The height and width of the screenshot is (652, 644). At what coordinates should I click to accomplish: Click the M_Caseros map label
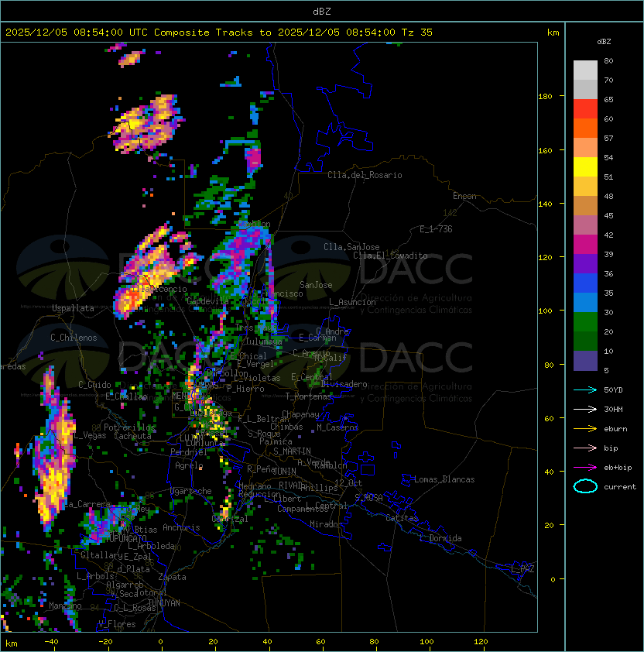point(337,427)
